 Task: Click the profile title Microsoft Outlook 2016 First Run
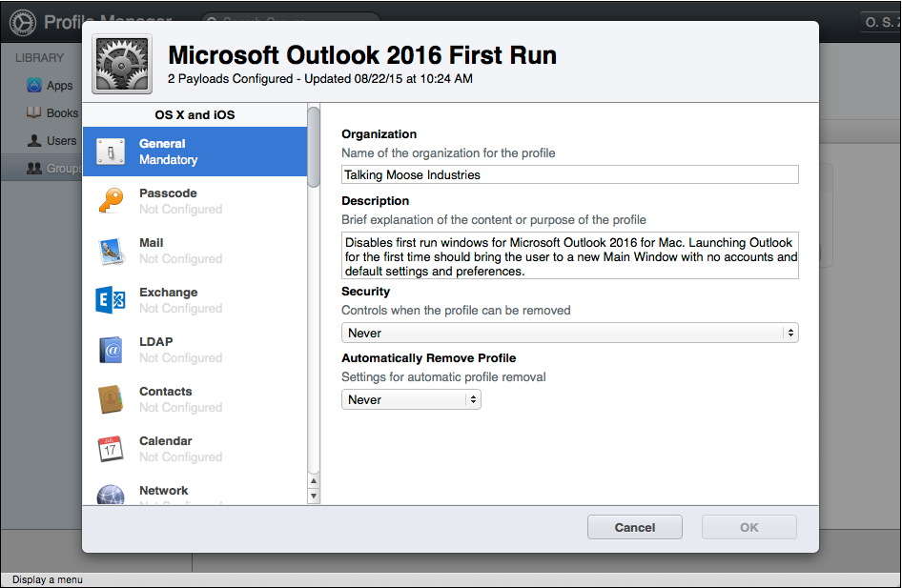pyautogui.click(x=362, y=56)
